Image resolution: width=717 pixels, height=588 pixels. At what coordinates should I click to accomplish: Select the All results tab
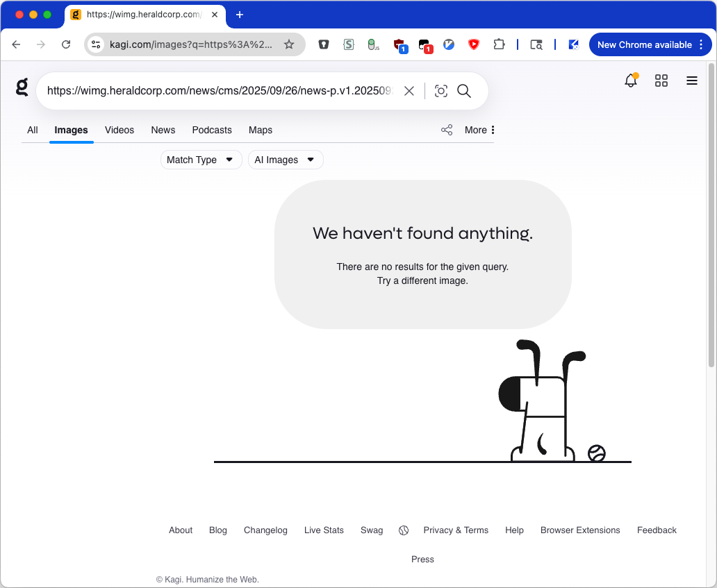(33, 130)
